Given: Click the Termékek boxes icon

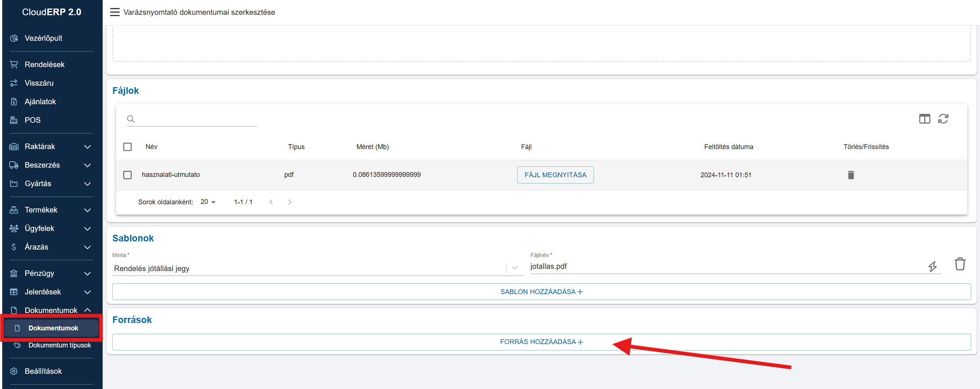Looking at the screenshot, I should [x=14, y=210].
